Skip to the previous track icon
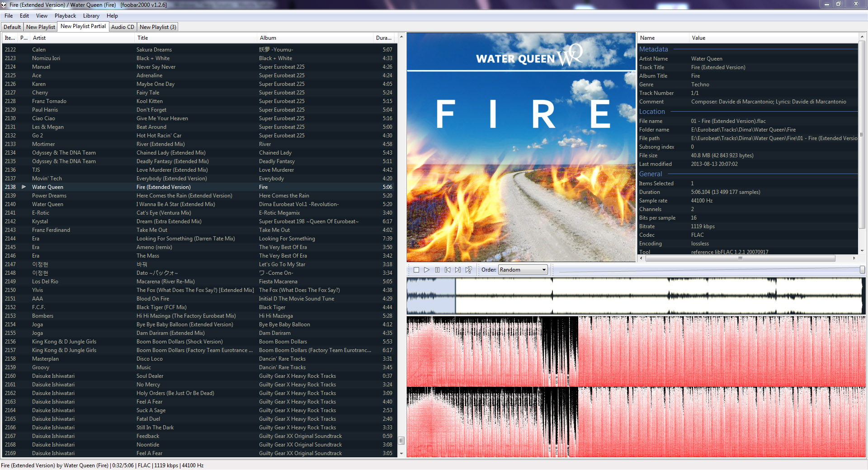 pos(448,270)
